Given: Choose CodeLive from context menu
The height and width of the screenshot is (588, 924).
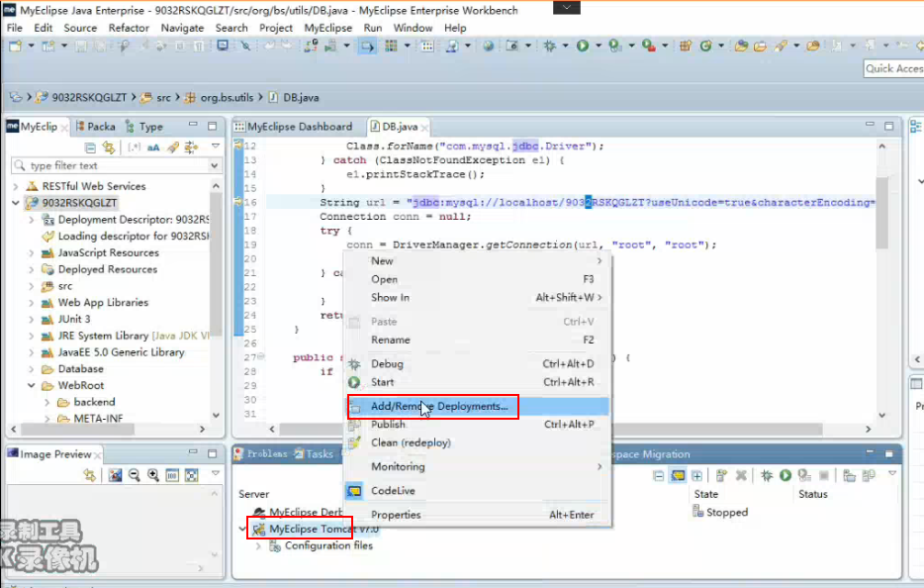Looking at the screenshot, I should tap(477, 491).
